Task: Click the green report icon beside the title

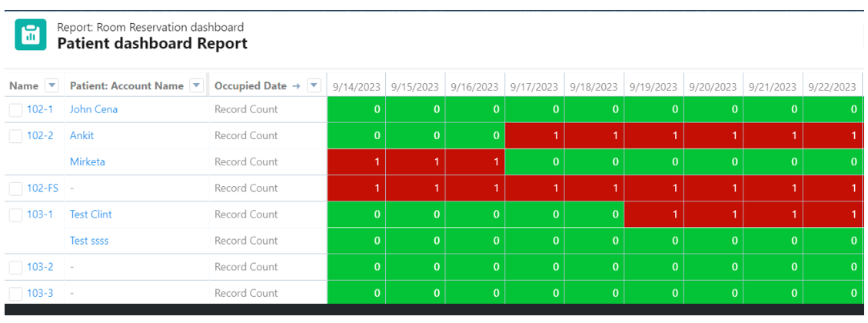Action: pyautogui.click(x=31, y=35)
